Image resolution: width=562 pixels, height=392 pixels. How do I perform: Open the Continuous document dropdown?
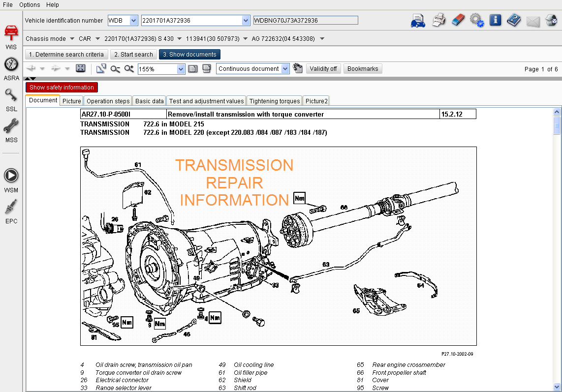coord(285,68)
